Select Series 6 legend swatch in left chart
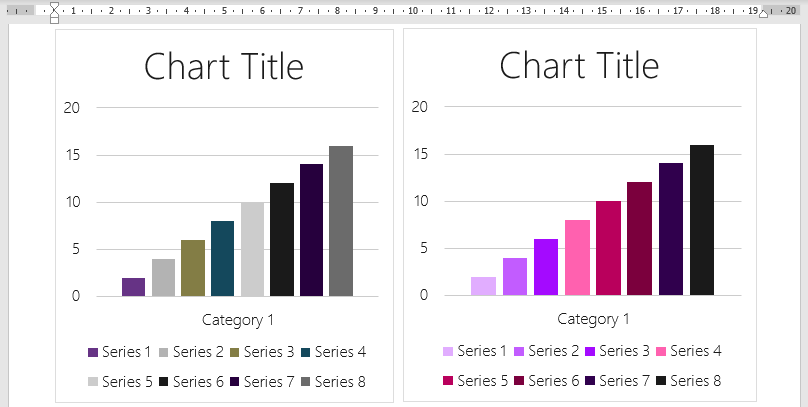Screen dimensions: 808x407 coord(163,382)
